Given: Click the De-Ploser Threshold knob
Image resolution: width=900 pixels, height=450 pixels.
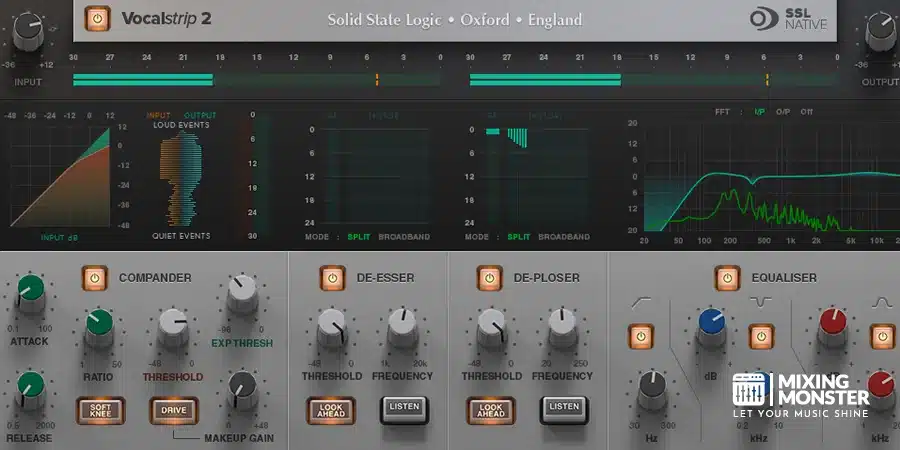Looking at the screenshot, I should click(x=492, y=327).
